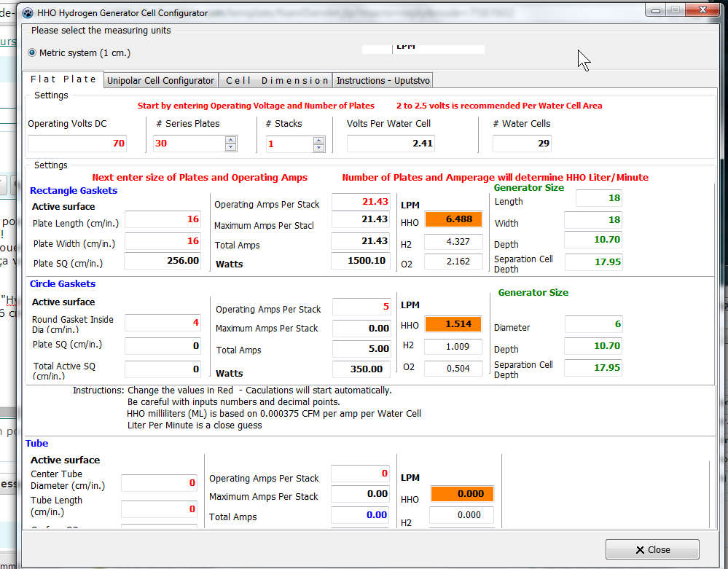Increment the Stacks spinner up arrow

[x=318, y=139]
